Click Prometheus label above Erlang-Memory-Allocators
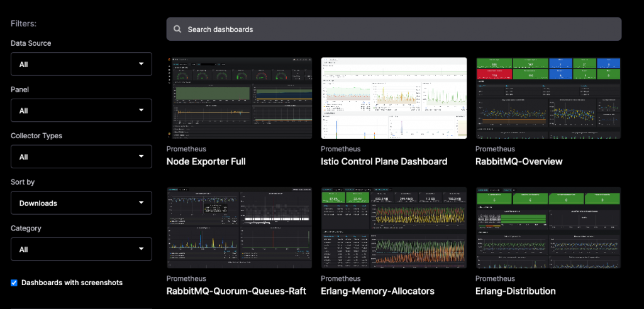Viewport: 644px width, 309px height. (340, 279)
